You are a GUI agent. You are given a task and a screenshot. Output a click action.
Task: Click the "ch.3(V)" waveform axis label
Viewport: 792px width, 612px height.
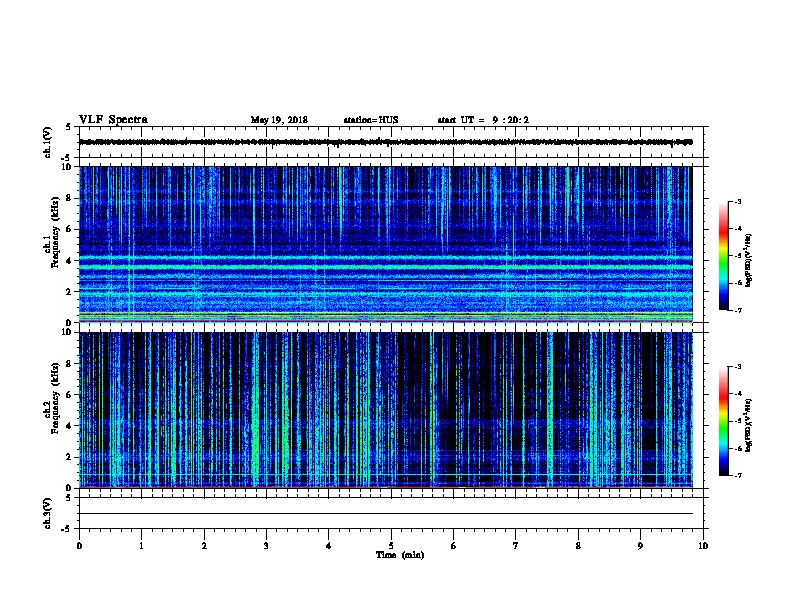[x=47, y=513]
